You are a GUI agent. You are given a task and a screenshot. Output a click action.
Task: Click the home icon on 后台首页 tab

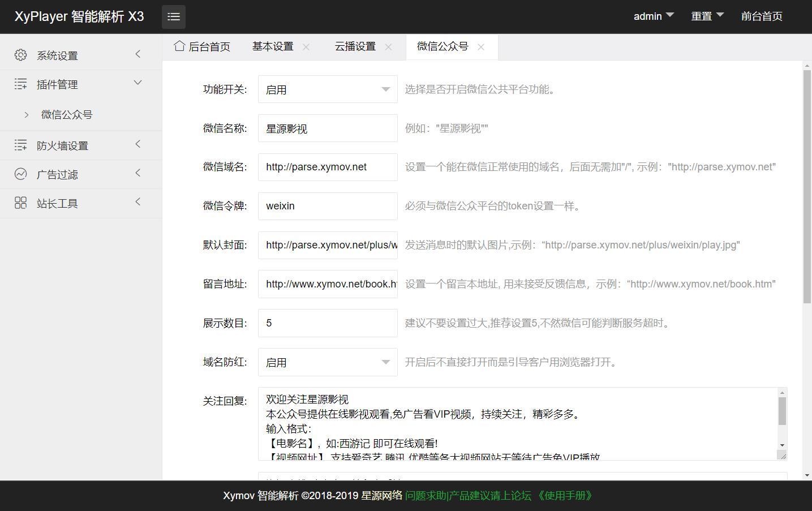pyautogui.click(x=179, y=46)
